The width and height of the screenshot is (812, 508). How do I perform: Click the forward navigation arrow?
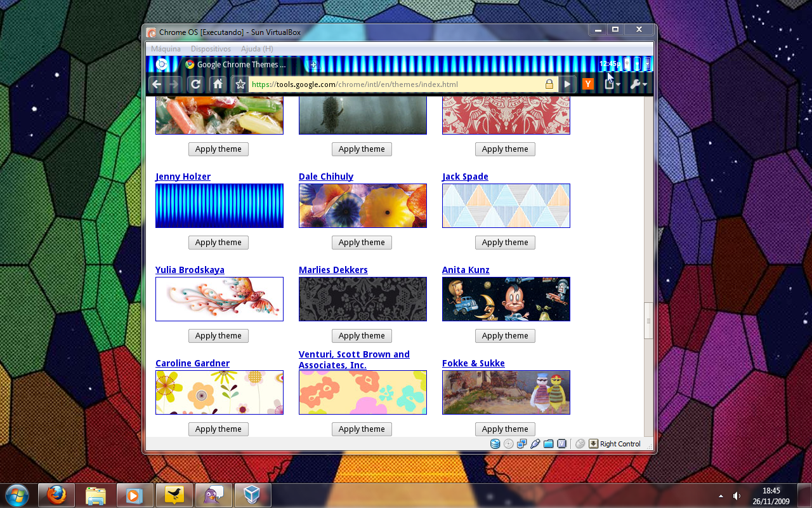pos(174,84)
